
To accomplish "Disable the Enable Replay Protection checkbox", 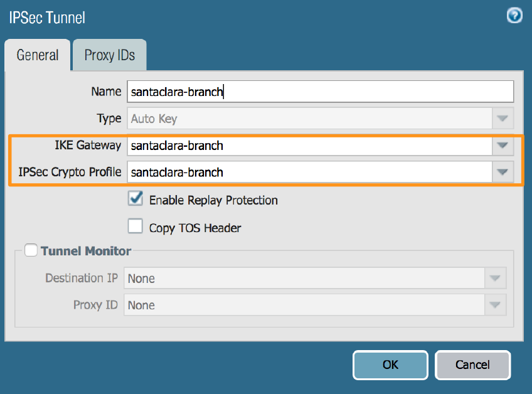I will point(136,200).
